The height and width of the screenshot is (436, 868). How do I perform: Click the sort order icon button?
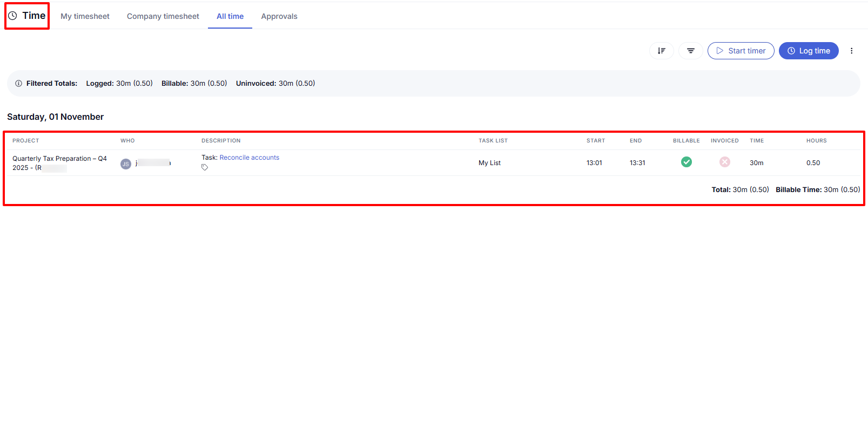[x=661, y=51]
